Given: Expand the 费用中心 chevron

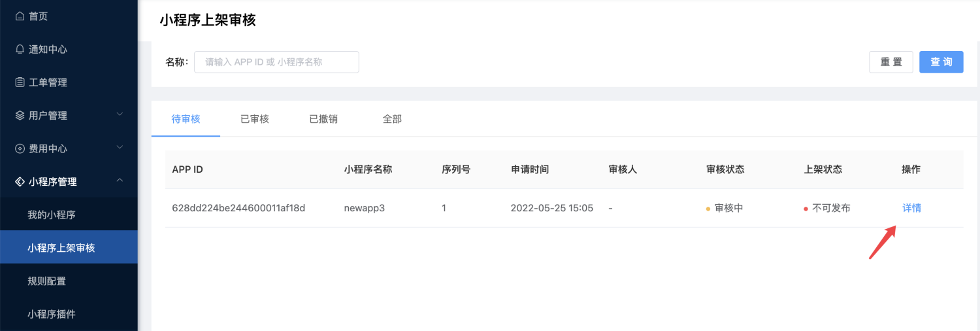Looking at the screenshot, I should (120, 148).
